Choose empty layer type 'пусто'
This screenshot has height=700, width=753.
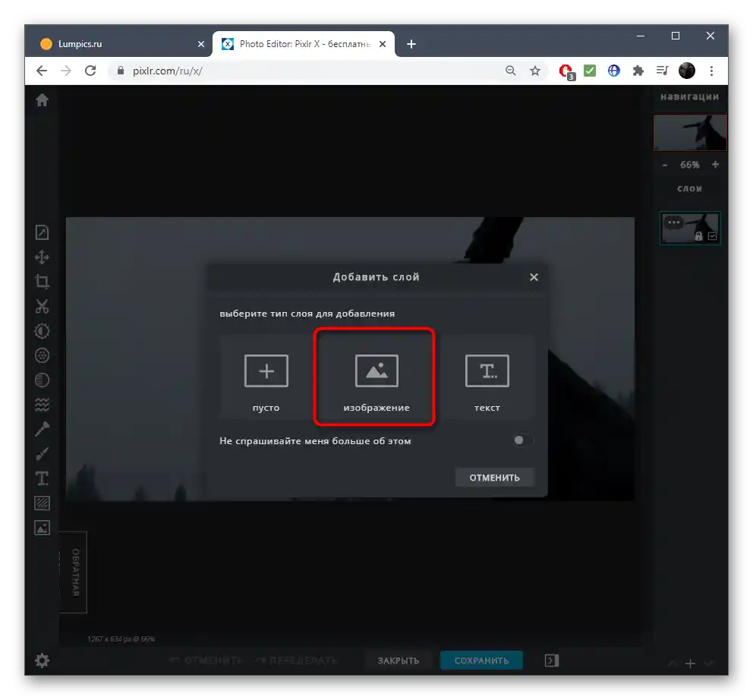tap(266, 377)
